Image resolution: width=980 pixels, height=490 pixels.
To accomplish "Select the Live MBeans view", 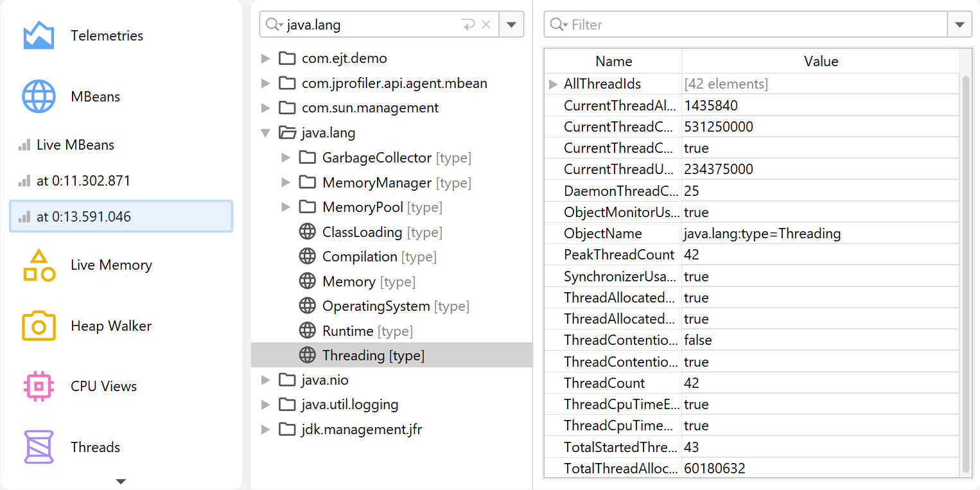I will pos(75,145).
